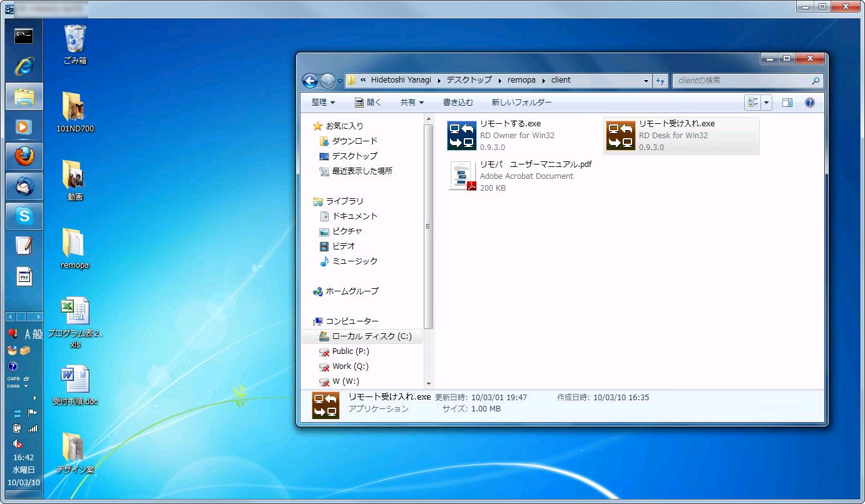The height and width of the screenshot is (504, 865).
Task: Refresh the client folder address bar
Action: pyautogui.click(x=660, y=81)
